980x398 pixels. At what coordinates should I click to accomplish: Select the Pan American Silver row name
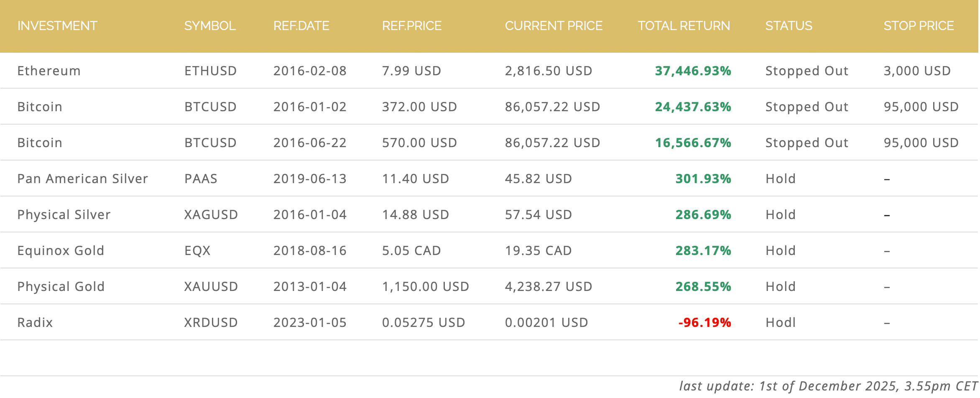[82, 179]
